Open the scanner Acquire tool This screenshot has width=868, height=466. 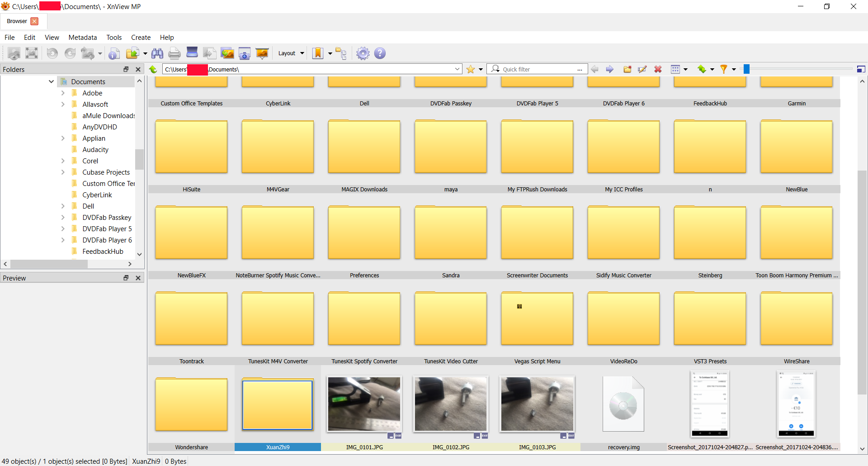(192, 52)
